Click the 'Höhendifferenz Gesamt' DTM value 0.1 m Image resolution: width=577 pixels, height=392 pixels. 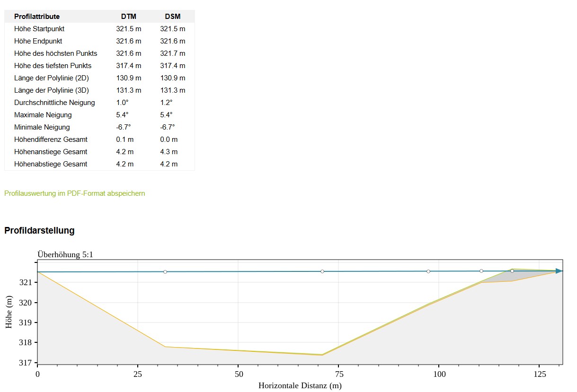tap(125, 139)
